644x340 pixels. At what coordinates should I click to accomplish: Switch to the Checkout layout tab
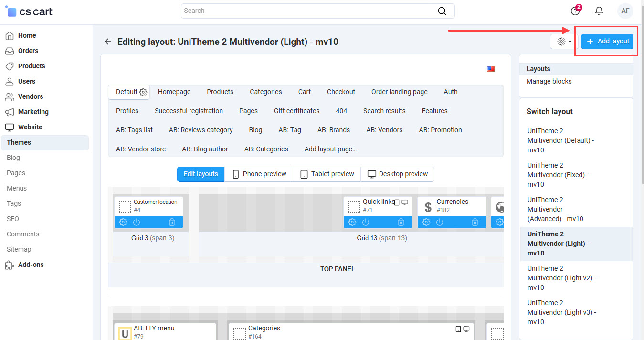341,92
